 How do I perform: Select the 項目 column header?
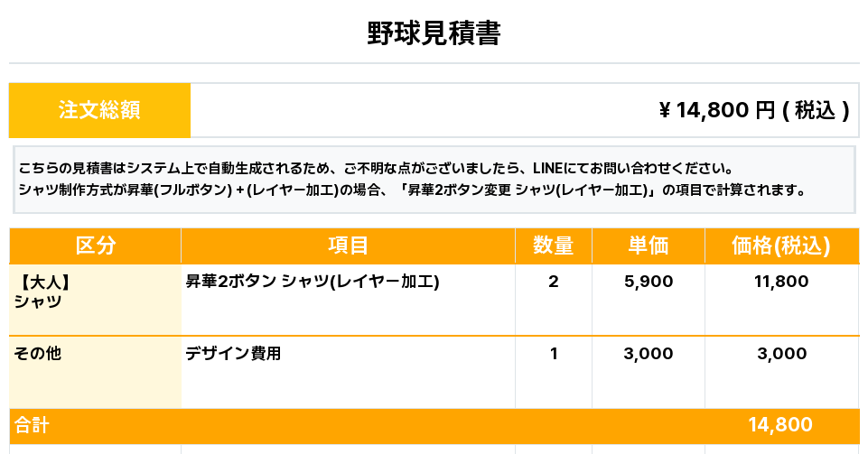[x=348, y=246]
